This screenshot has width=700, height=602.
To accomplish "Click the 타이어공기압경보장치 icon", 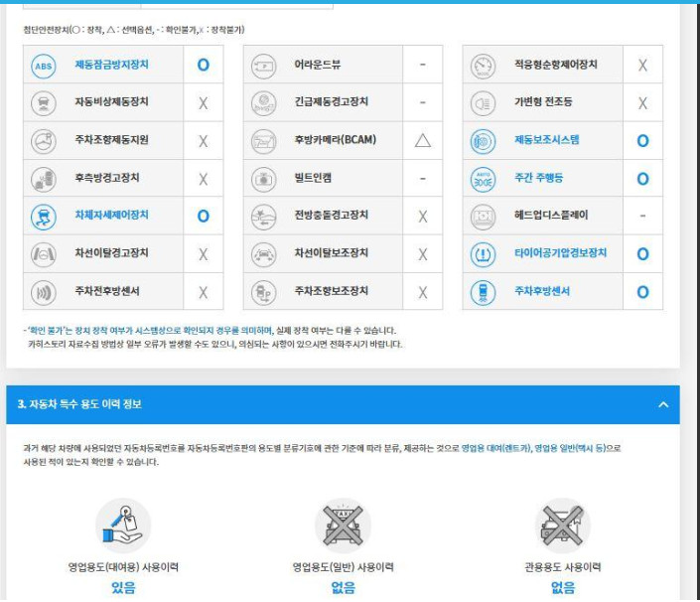I will (x=483, y=254).
